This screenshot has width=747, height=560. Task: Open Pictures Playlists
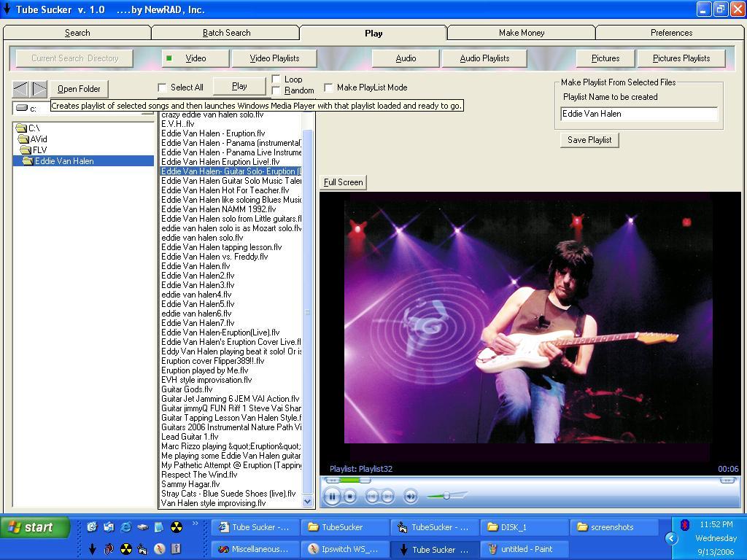(681, 58)
